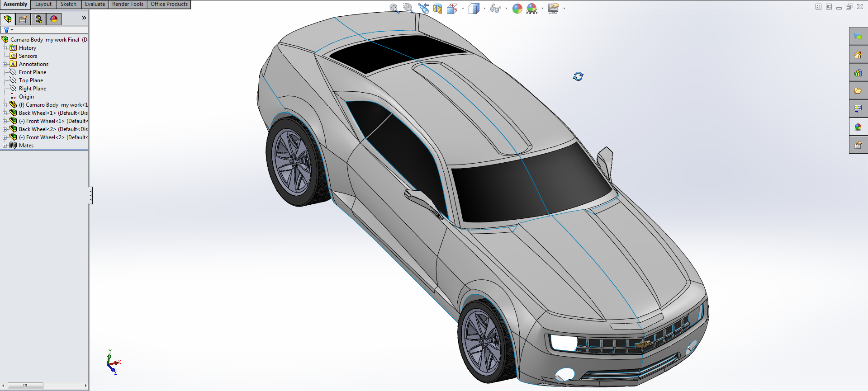Expand the Mates folder node

(5, 146)
